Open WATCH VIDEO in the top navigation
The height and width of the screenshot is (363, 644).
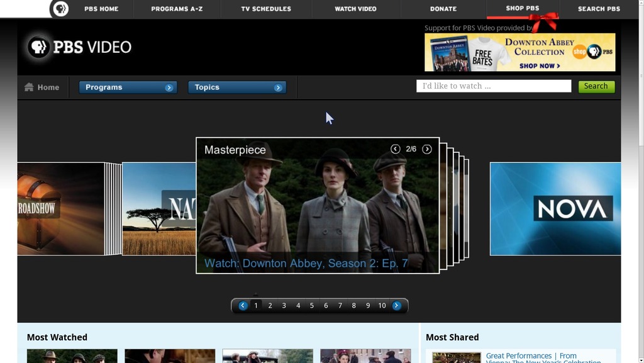click(x=356, y=9)
